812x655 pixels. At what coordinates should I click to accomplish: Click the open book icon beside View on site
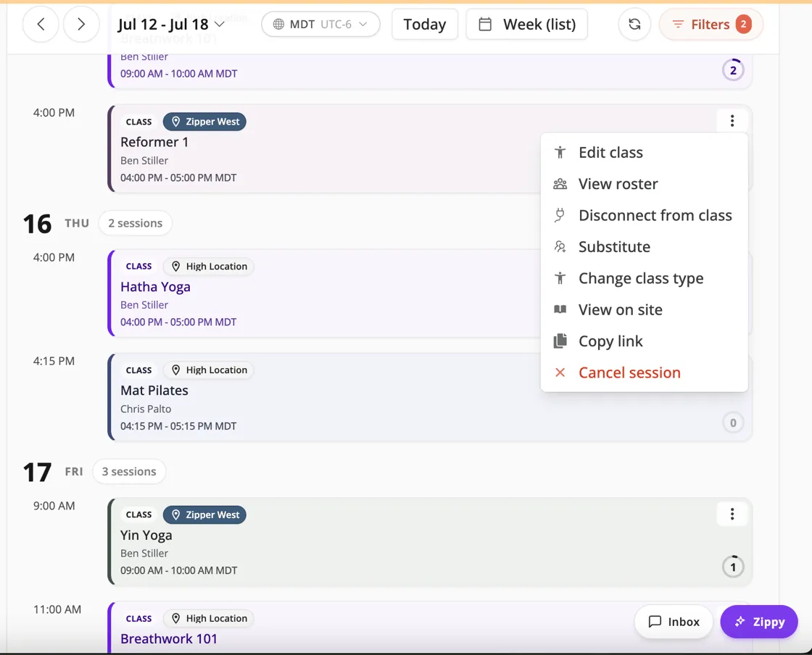560,309
